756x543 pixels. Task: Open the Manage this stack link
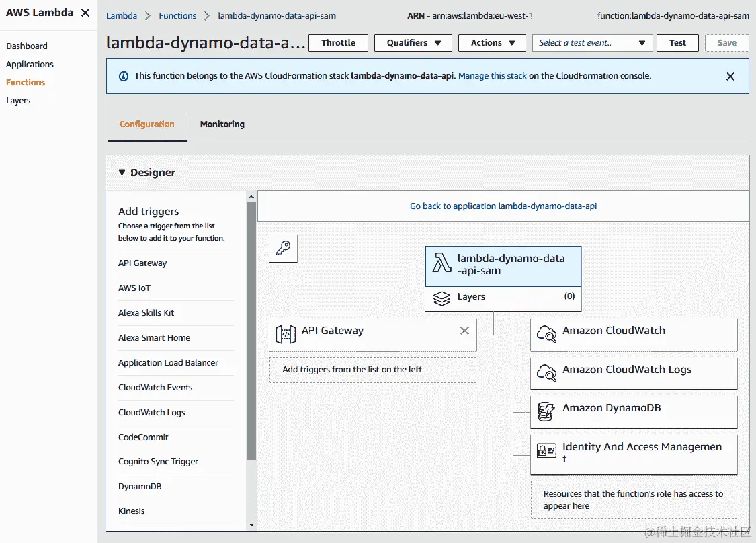[492, 76]
